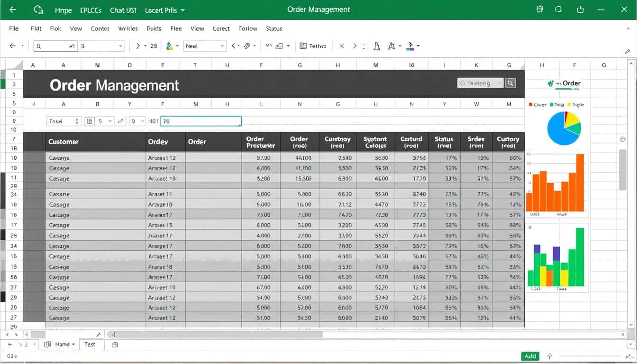
Task: Expand the dropdown showing 2
Action: 137,121
